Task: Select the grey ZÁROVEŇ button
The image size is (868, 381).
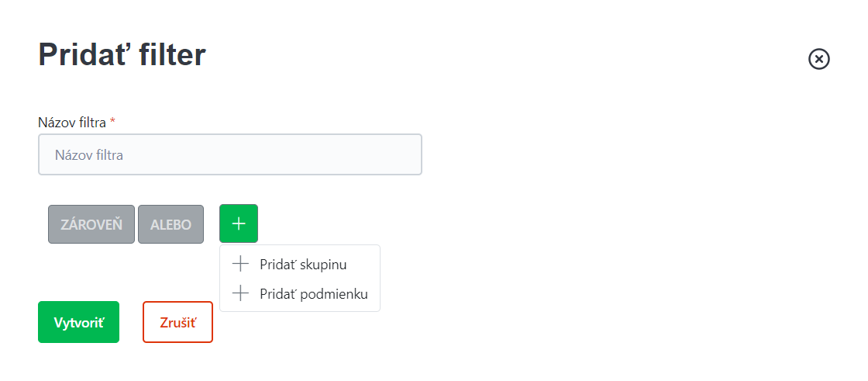Action: coord(91,224)
